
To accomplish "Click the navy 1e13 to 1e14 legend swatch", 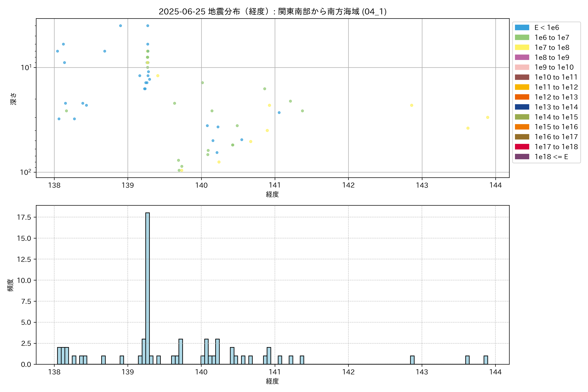I will pyautogui.click(x=522, y=107).
